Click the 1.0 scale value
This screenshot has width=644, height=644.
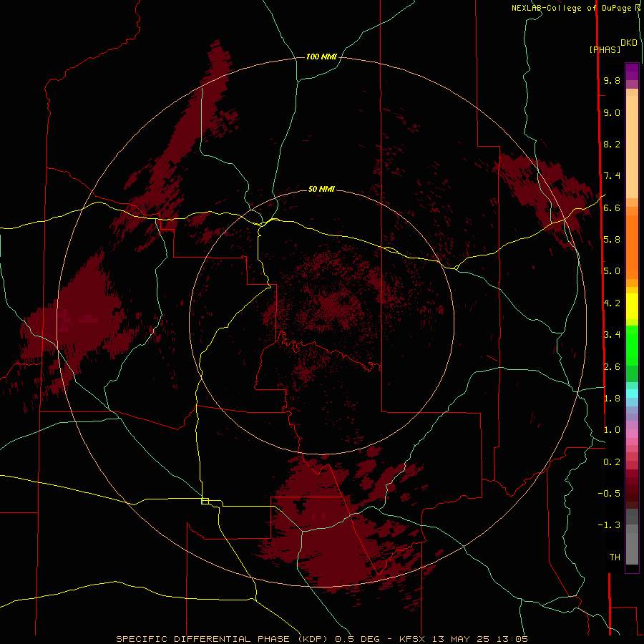point(612,430)
